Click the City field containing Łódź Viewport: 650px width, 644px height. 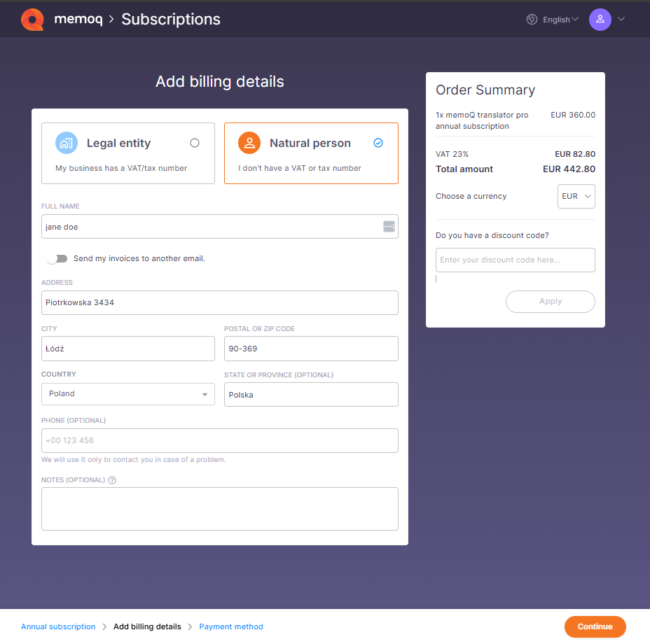pos(128,349)
